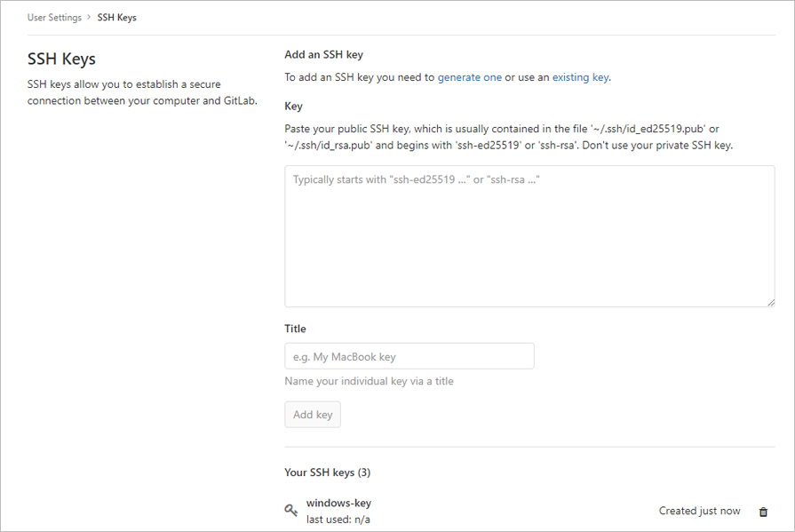Click the "Add an SSH key" heading

coord(323,54)
